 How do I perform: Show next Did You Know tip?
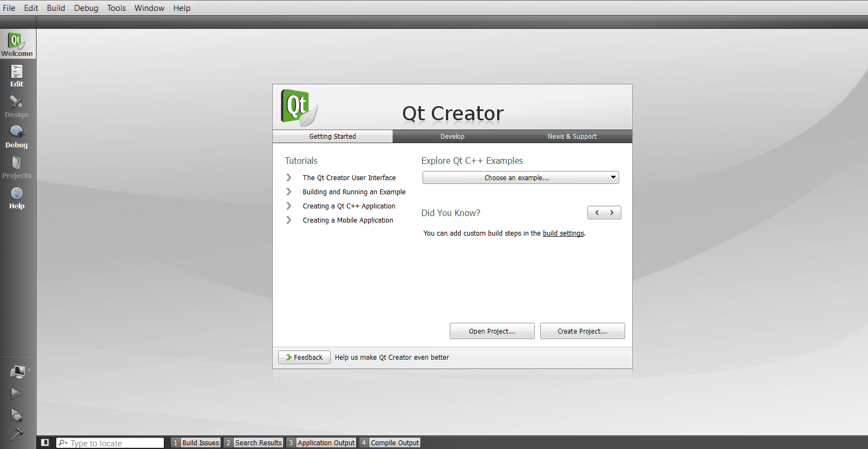pos(612,213)
